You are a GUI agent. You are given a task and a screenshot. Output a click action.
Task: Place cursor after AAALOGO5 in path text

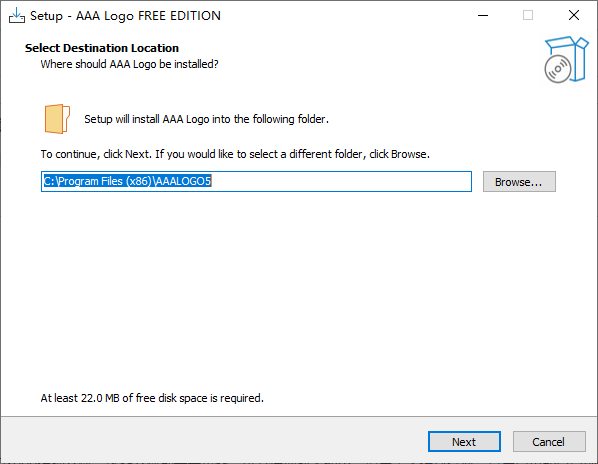212,181
